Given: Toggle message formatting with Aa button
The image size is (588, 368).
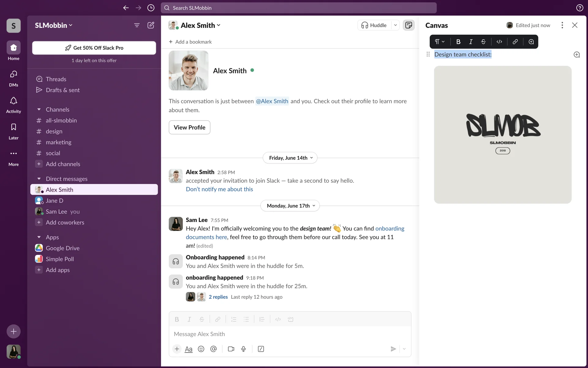Looking at the screenshot, I should pos(189,349).
